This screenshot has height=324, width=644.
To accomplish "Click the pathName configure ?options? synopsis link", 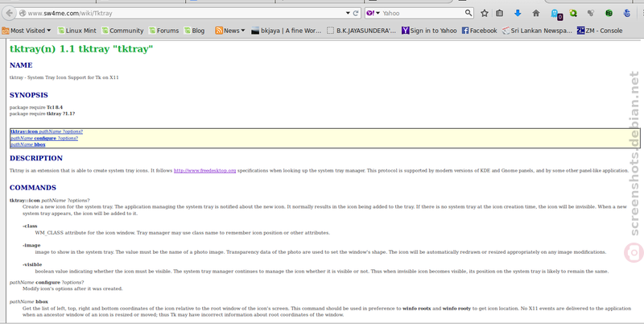I will pyautogui.click(x=44, y=138).
